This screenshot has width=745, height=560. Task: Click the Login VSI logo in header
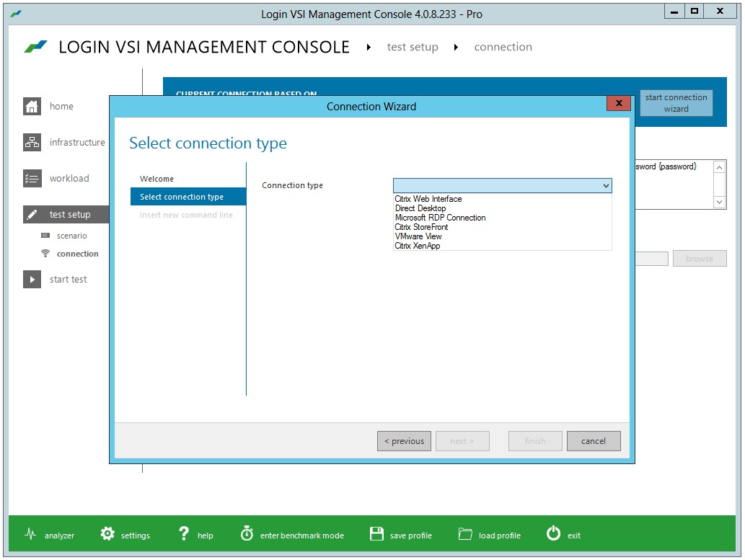[x=35, y=47]
